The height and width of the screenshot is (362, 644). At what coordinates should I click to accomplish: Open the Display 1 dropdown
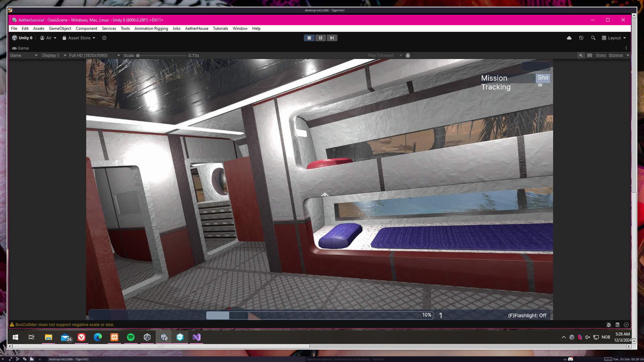pos(54,55)
